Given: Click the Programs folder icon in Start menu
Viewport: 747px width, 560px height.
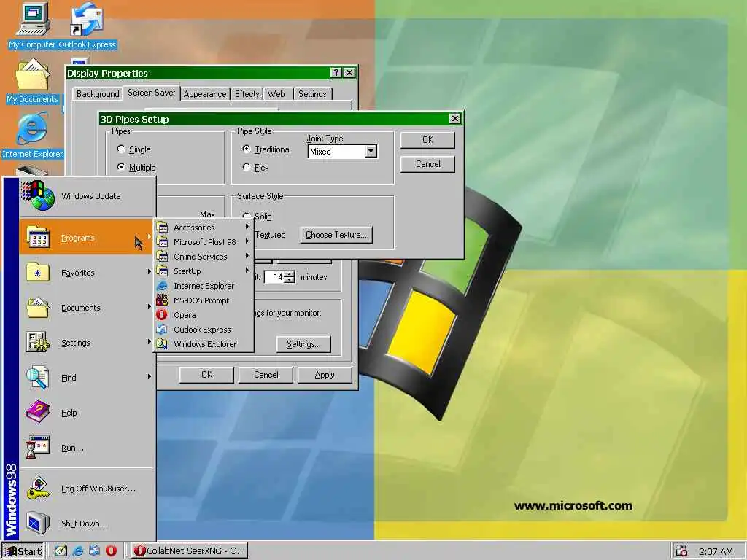Looking at the screenshot, I should [39, 237].
